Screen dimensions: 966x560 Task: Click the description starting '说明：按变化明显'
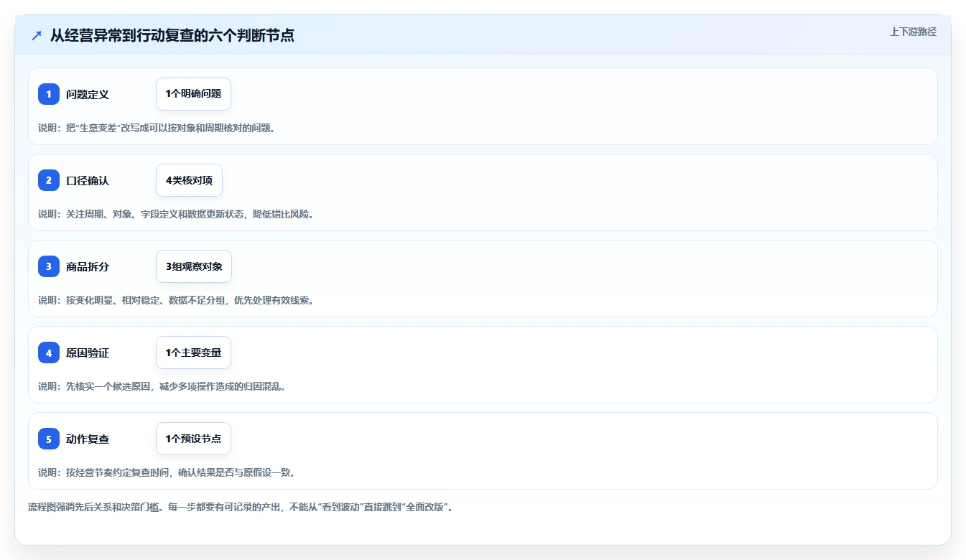(x=176, y=300)
